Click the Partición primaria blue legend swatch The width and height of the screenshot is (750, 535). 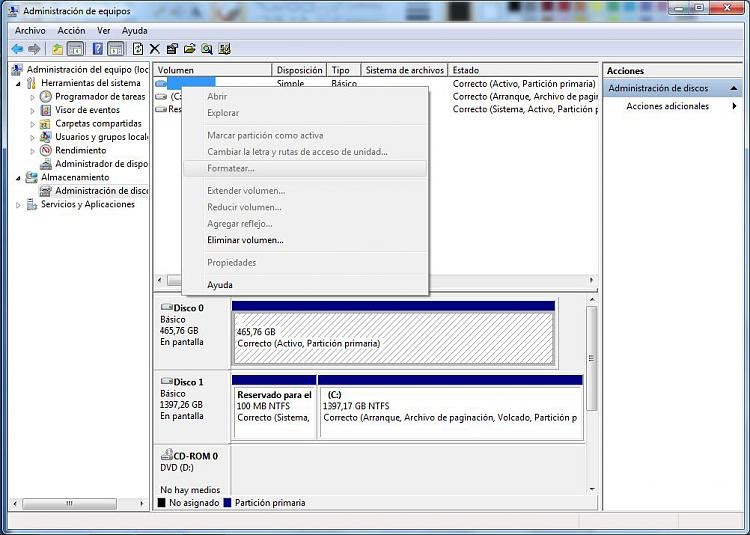click(227, 502)
